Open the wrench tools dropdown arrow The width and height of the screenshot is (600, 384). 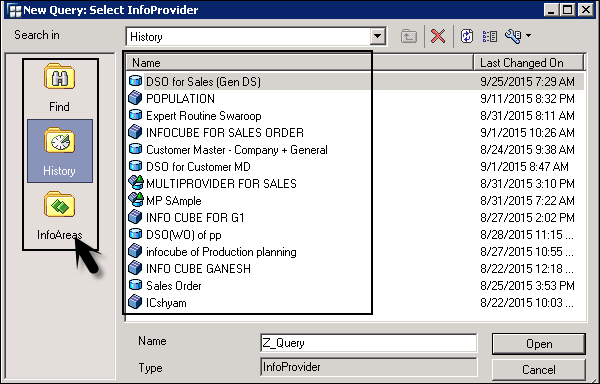click(x=528, y=36)
